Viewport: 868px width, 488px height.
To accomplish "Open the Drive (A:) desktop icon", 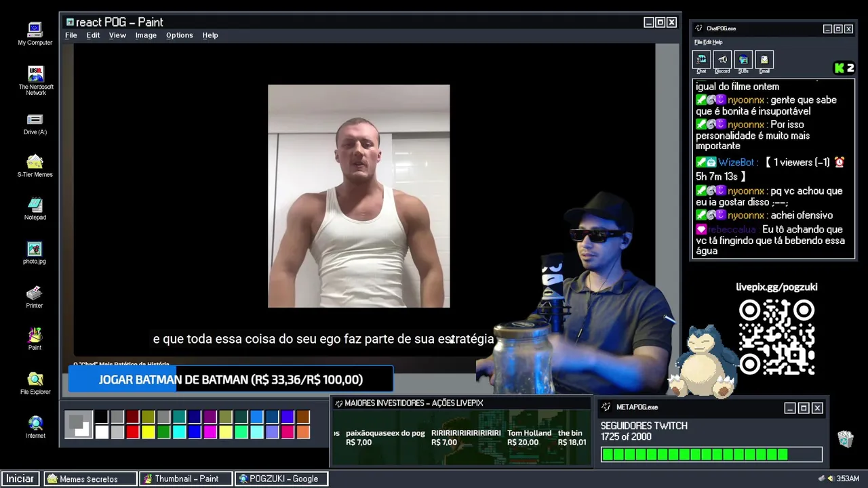I will 35,124.
